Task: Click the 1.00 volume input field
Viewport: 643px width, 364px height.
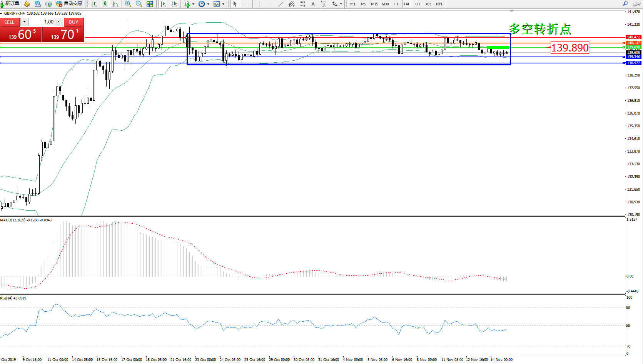Action: tap(42, 22)
